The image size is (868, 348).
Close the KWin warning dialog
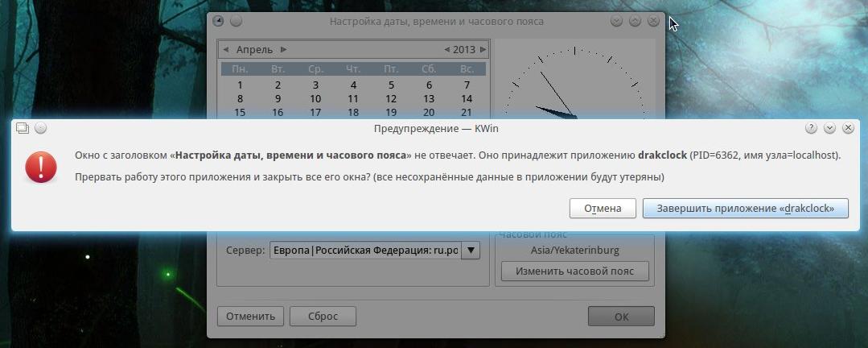coord(848,128)
